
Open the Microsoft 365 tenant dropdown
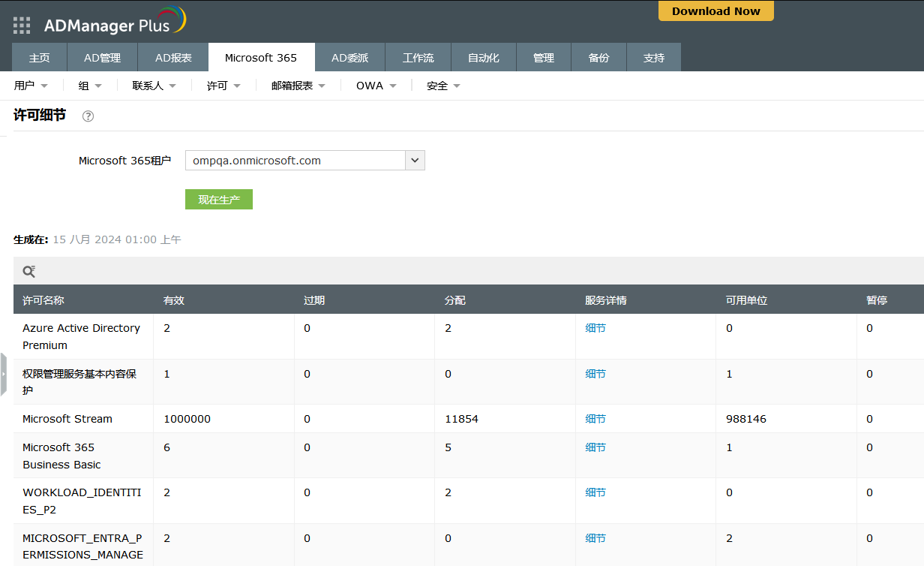coord(415,161)
